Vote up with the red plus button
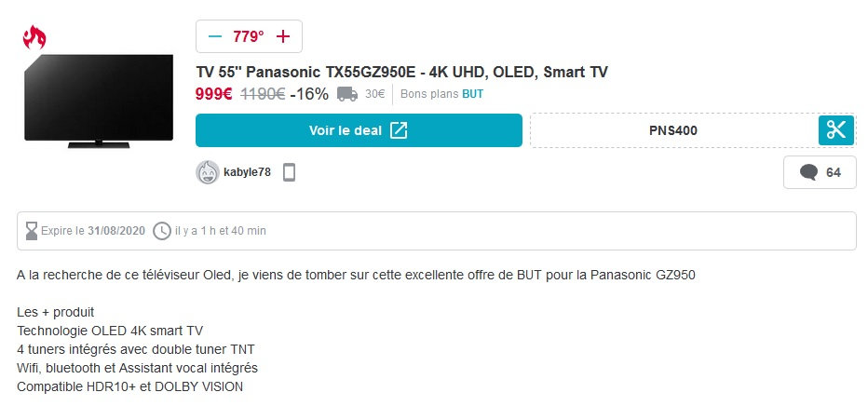868x406 pixels. point(283,37)
